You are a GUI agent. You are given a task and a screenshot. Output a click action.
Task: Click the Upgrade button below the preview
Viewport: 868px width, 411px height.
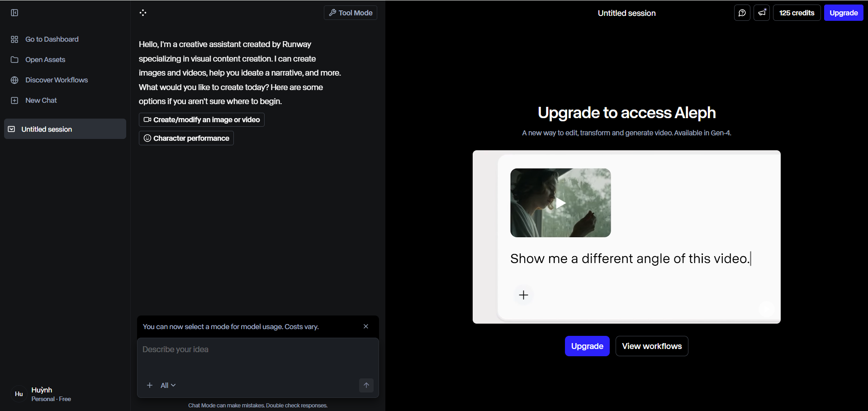587,346
